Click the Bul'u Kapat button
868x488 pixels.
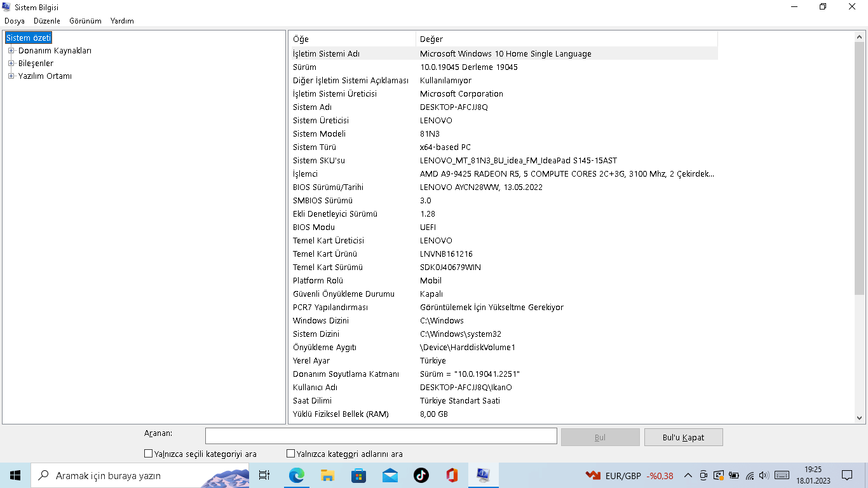[x=683, y=437]
